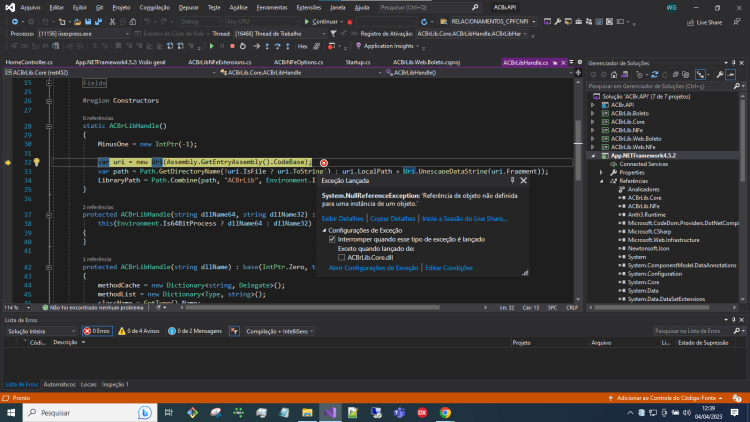This screenshot has width=750, height=422.
Task: Expand the Properties node in Solution Explorer
Action: (x=602, y=173)
